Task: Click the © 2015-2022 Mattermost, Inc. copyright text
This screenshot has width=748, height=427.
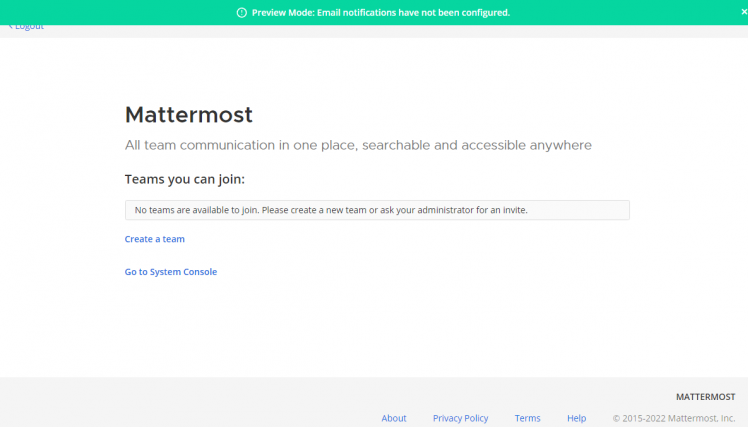Action: coord(674,418)
